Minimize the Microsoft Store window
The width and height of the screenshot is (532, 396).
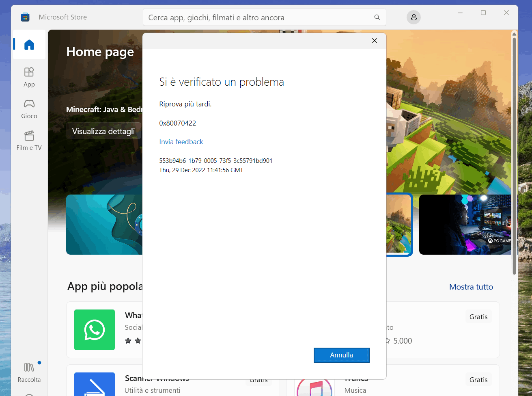[460, 13]
